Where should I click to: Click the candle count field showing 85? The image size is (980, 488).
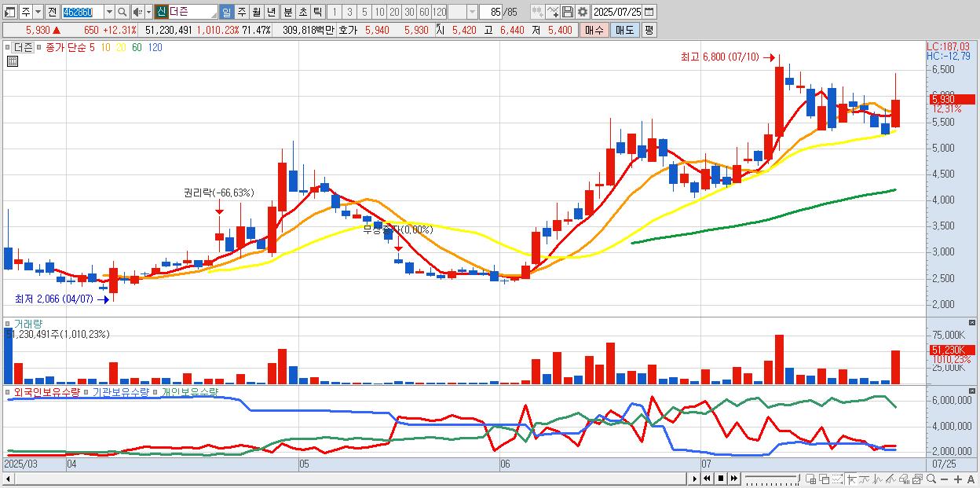[491, 12]
